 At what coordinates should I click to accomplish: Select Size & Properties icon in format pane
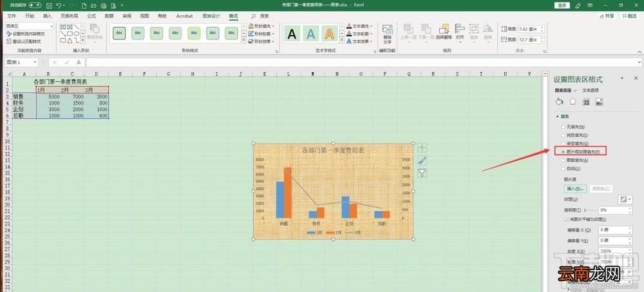tap(586, 102)
